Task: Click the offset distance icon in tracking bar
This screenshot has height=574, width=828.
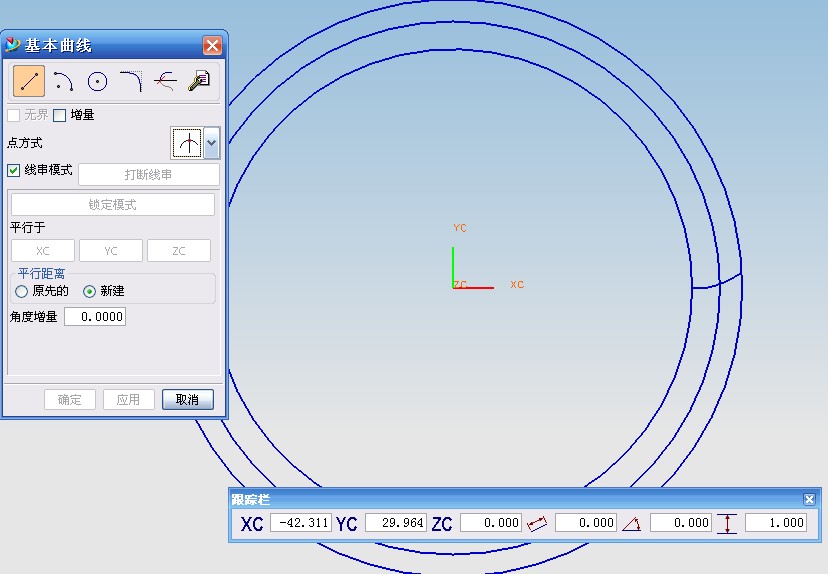Action: (727, 523)
